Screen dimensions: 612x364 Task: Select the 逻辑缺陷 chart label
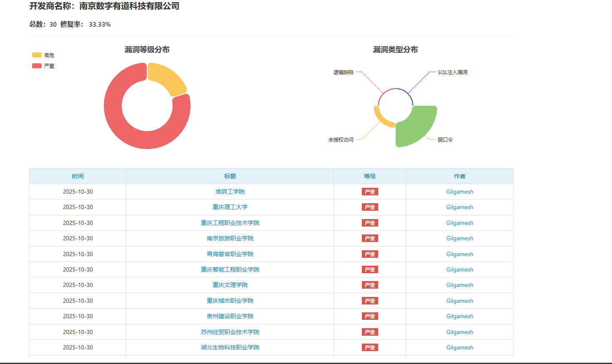coord(343,72)
